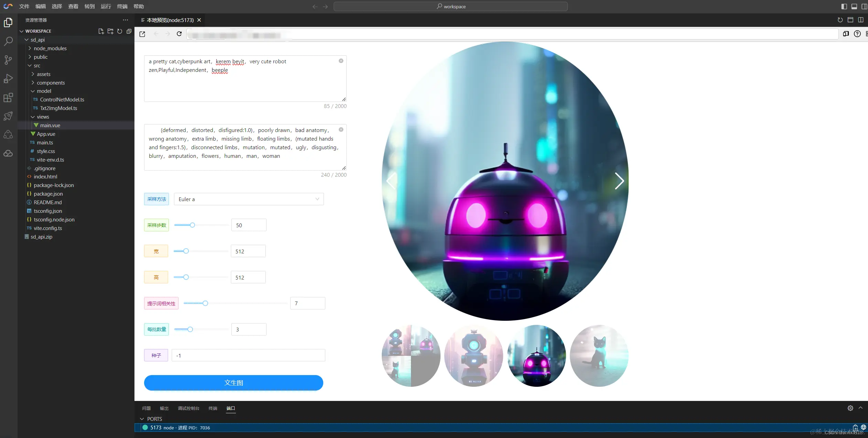Open the Euler a sampler dropdown

(249, 199)
